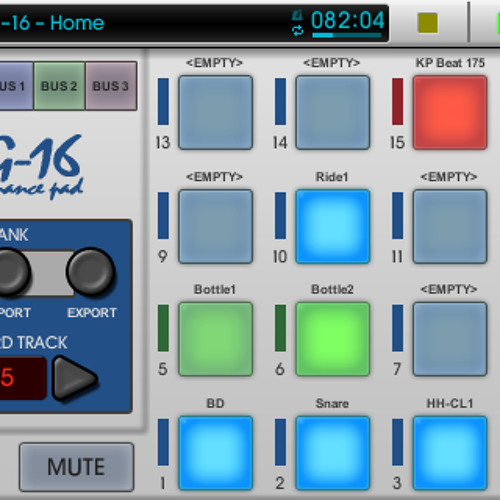500x500 pixels.
Task: Click the level bar beside pad 10
Action: tap(280, 216)
